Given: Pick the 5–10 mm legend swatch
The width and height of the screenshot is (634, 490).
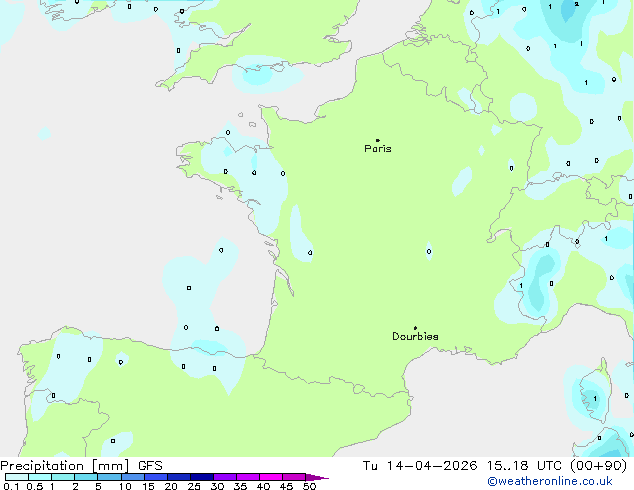Looking at the screenshot, I should click(109, 477).
